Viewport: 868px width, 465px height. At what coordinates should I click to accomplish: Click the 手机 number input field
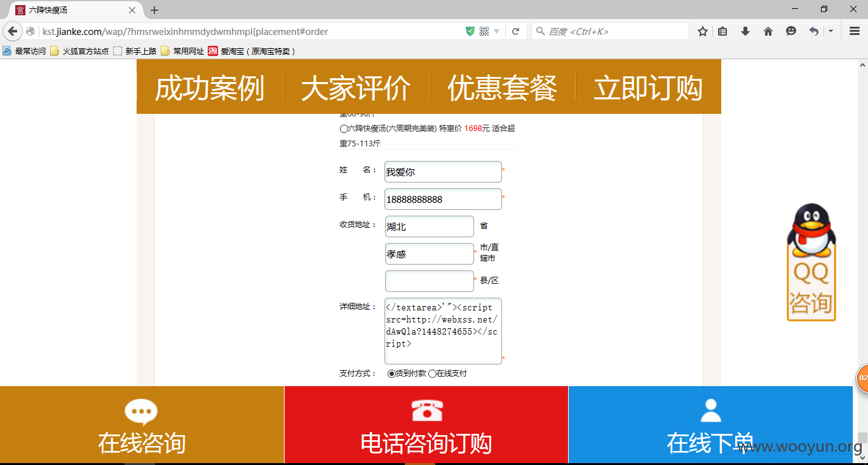coord(443,199)
